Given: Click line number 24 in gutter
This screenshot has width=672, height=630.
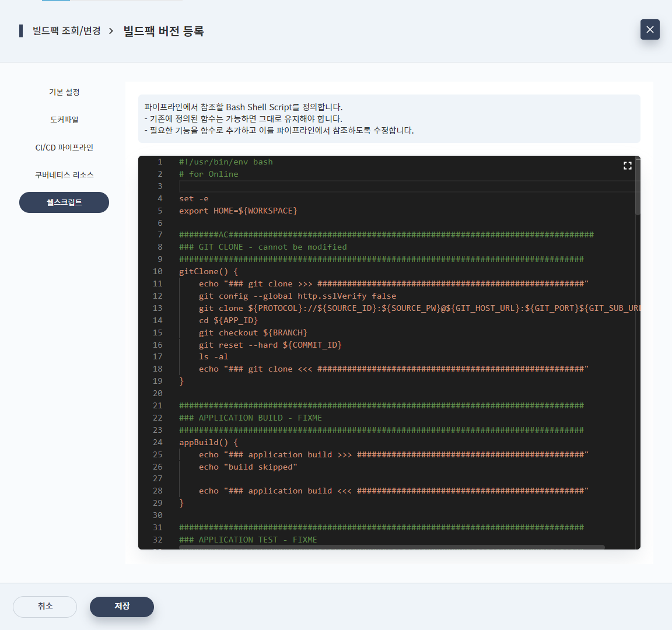Looking at the screenshot, I should tap(157, 442).
